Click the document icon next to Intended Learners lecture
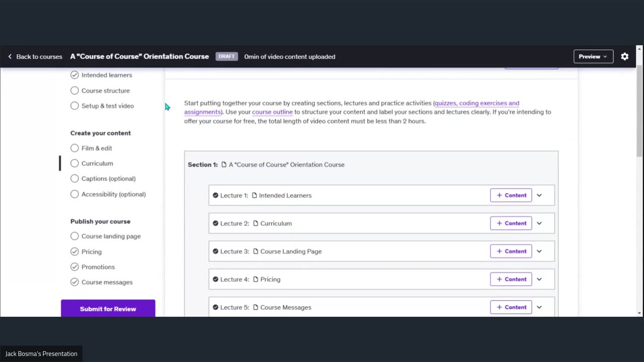 coord(255,196)
